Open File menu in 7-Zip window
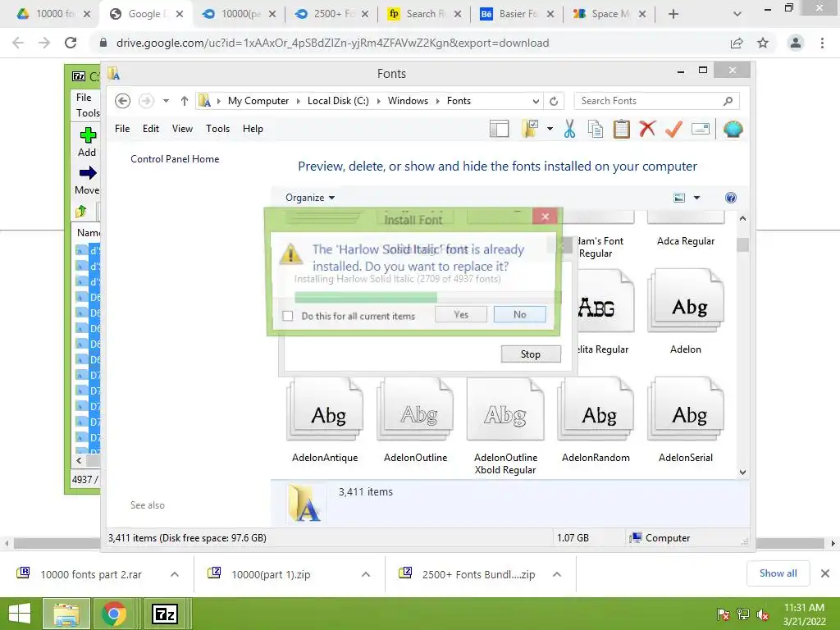Screen dimensions: 840x630 point(84,98)
